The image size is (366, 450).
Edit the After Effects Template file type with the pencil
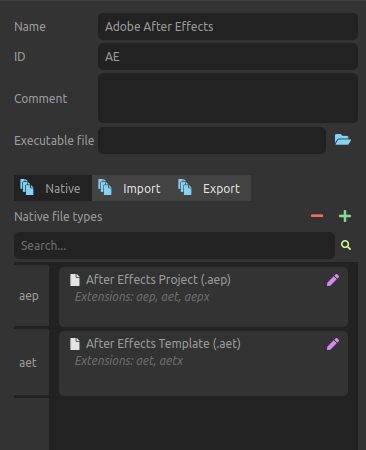point(333,344)
